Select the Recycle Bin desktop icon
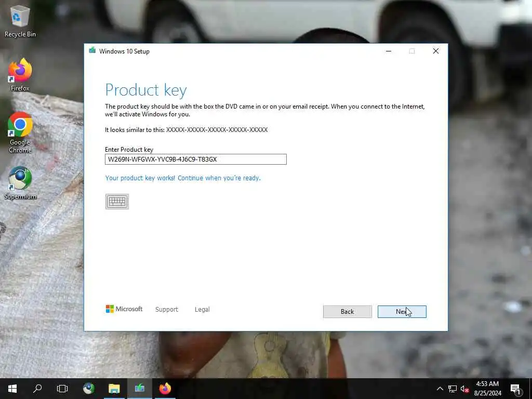The image size is (532, 399). pos(20,22)
